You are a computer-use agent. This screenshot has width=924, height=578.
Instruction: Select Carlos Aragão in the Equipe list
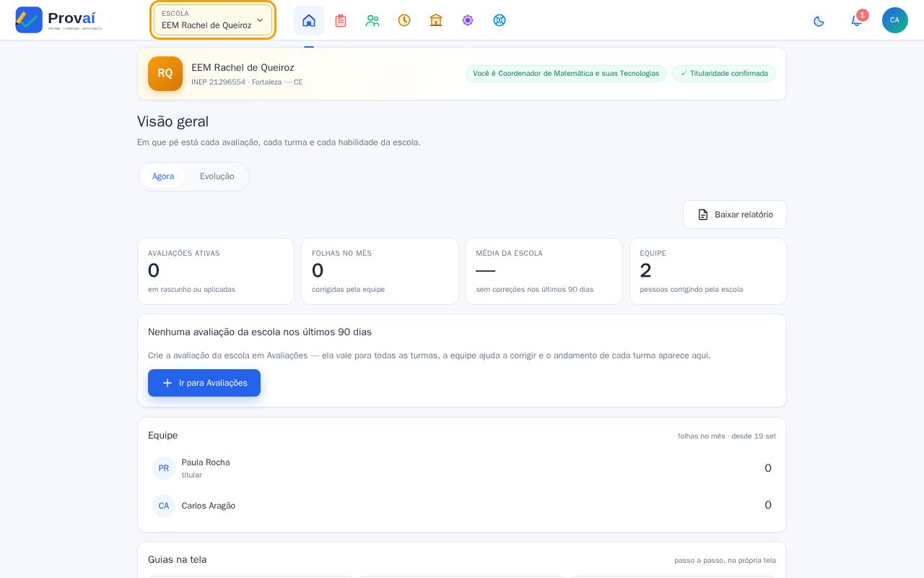(x=462, y=506)
